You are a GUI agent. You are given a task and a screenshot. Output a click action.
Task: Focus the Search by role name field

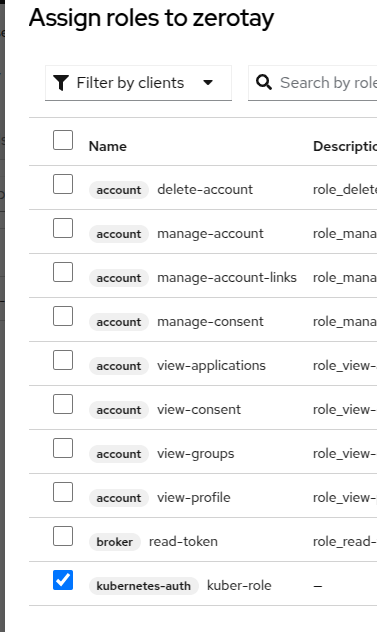(312, 83)
